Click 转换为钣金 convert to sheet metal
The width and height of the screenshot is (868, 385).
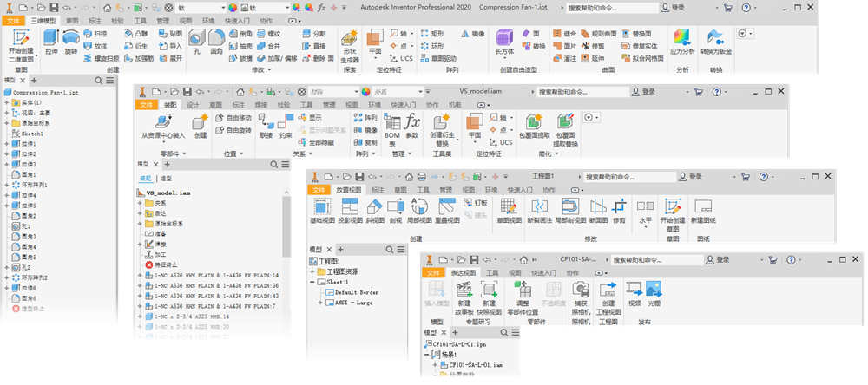[716, 42]
